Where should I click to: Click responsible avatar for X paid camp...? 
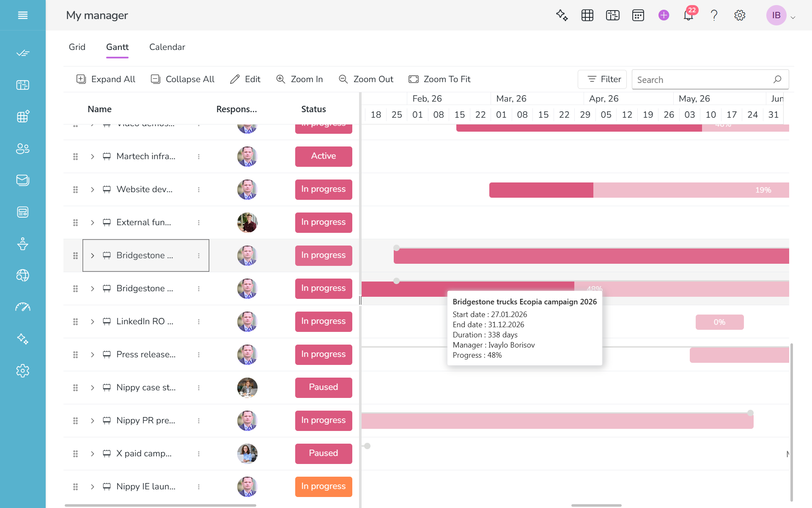tap(247, 454)
